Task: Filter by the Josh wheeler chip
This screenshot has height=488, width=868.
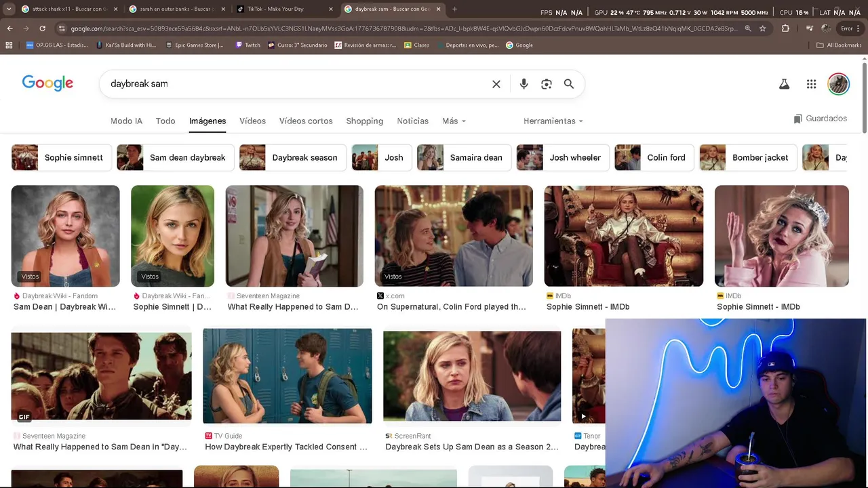Action: (563, 157)
